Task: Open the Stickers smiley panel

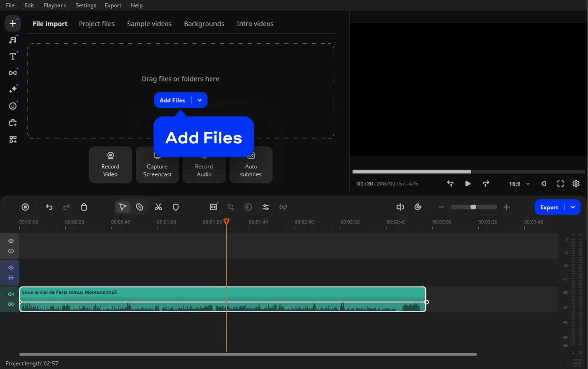Action: click(x=13, y=106)
